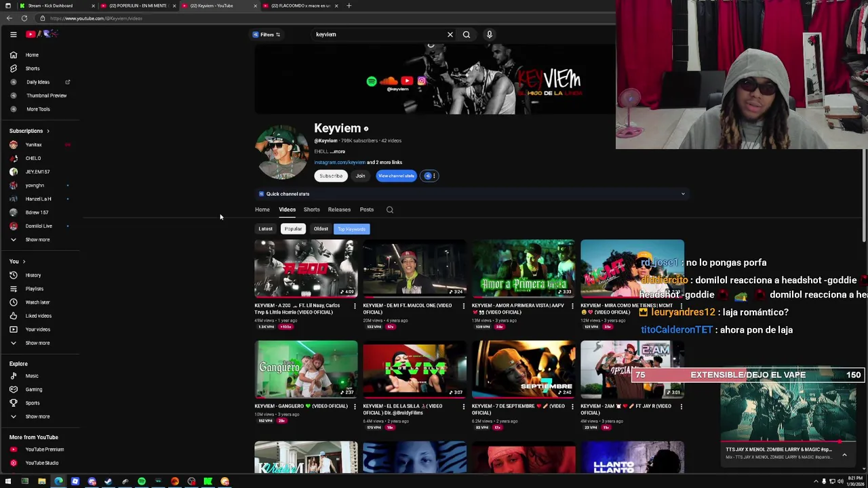868x488 pixels.
Task: Open Watch later list
Action: pos(37,302)
